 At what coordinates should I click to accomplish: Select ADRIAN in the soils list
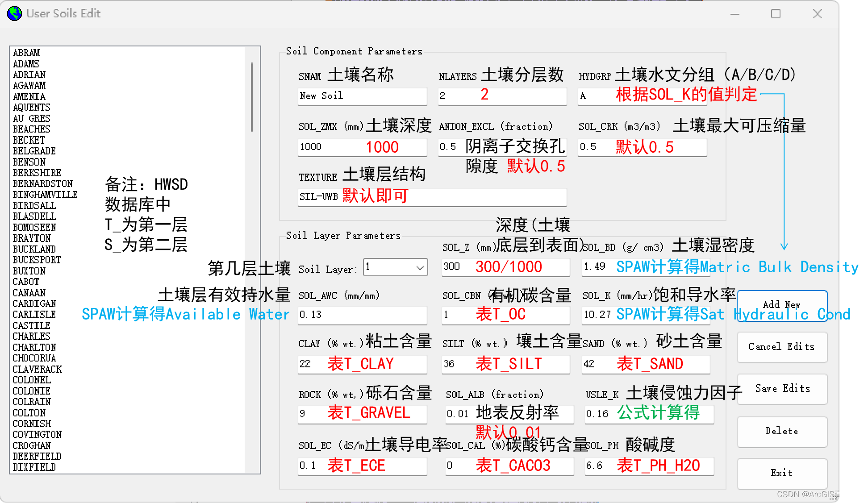pyautogui.click(x=29, y=75)
